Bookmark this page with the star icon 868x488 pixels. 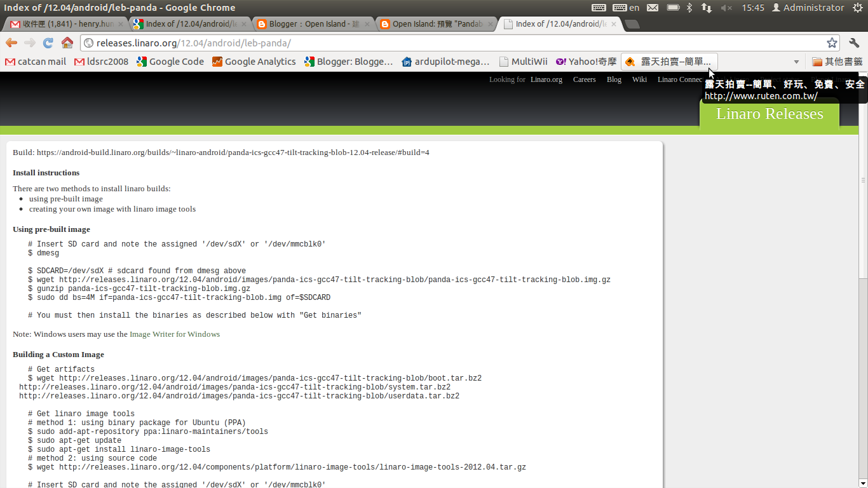coord(832,43)
